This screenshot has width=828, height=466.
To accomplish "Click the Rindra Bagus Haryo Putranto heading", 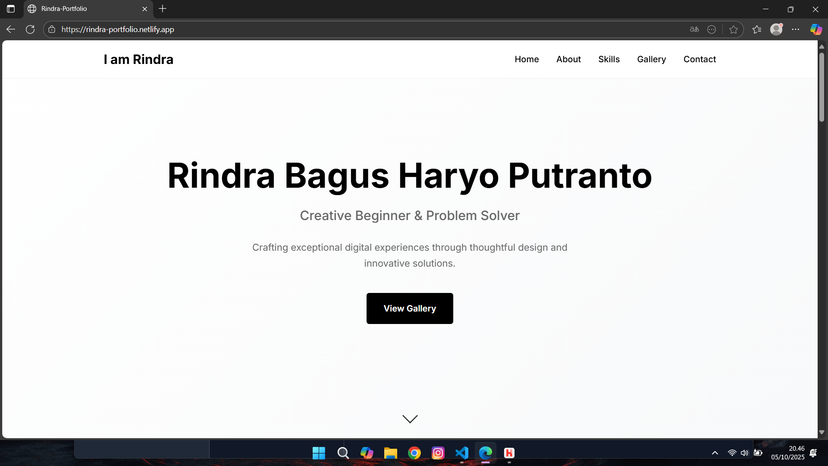I will [x=409, y=175].
